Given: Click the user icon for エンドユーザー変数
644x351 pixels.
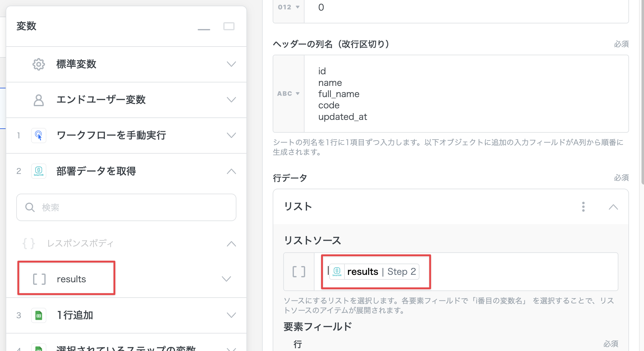Looking at the screenshot, I should [38, 100].
